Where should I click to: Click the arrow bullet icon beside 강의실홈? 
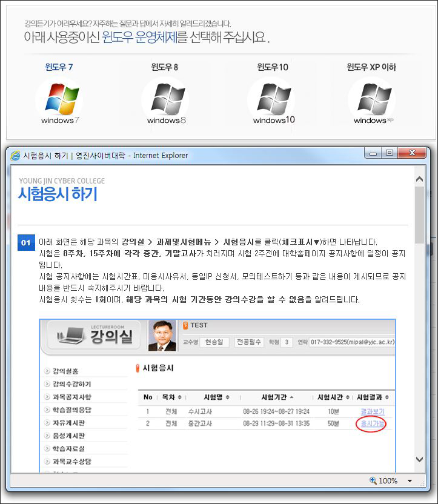pos(47,371)
